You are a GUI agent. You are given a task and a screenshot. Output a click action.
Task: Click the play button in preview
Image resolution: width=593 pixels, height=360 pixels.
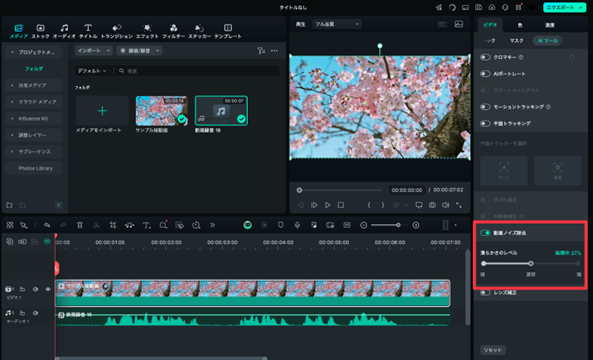tap(328, 205)
